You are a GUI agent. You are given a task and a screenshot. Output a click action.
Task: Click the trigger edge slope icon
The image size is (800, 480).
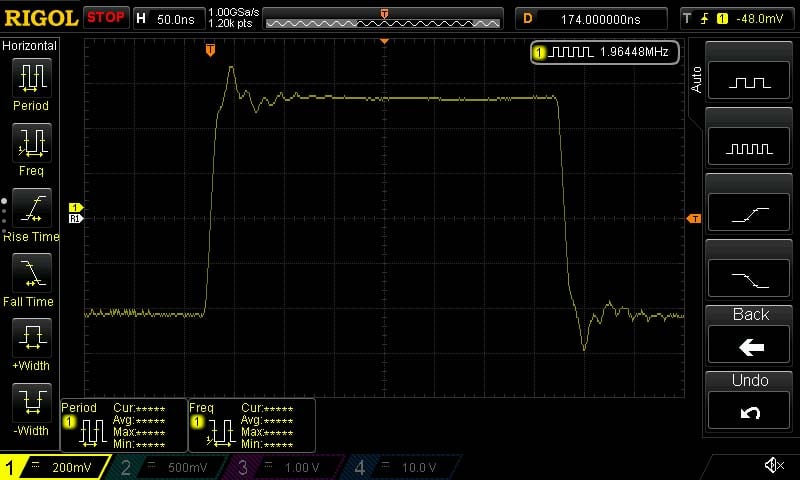coord(705,19)
